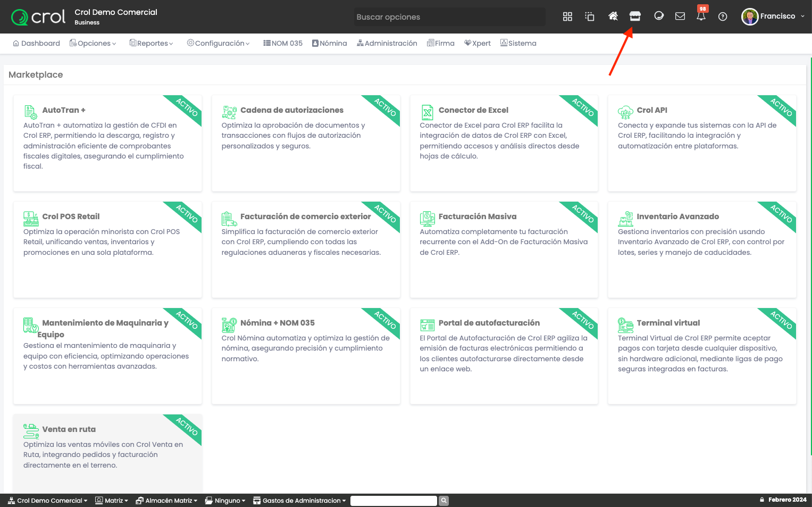Viewport: 812px width, 507px height.
Task: Open the Crol API card title
Action: click(x=652, y=110)
